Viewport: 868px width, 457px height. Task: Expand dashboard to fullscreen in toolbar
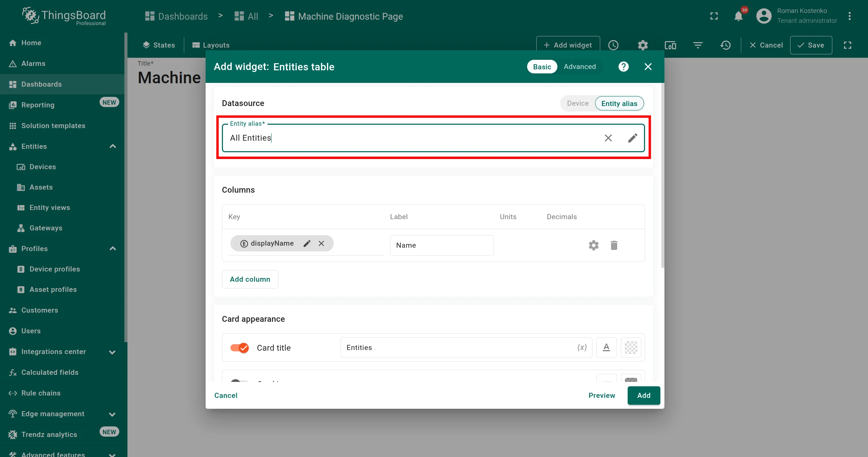click(848, 45)
